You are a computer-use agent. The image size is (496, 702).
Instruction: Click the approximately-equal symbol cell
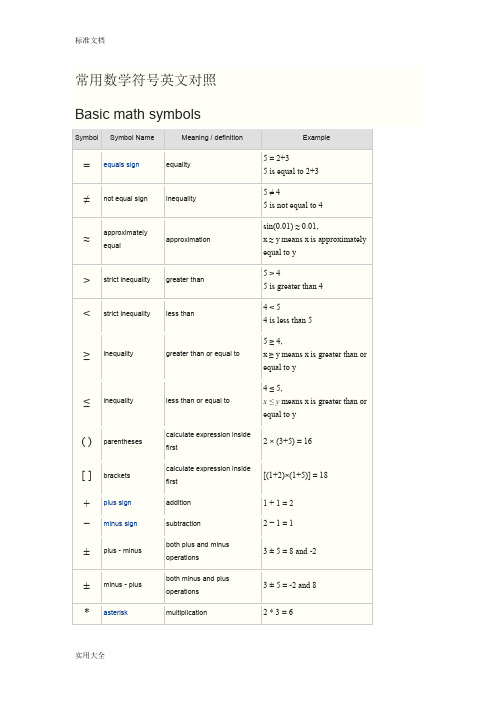87,240
